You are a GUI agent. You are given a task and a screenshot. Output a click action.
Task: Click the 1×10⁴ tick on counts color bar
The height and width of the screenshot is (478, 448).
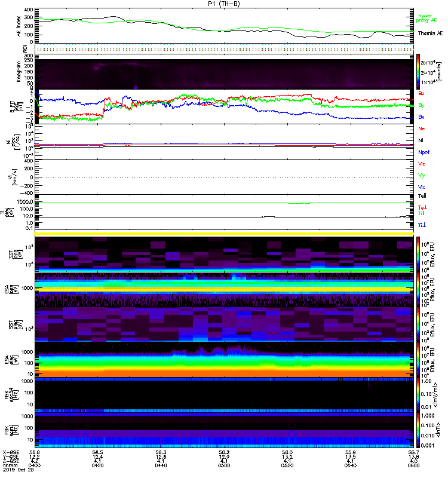pyautogui.click(x=428, y=82)
